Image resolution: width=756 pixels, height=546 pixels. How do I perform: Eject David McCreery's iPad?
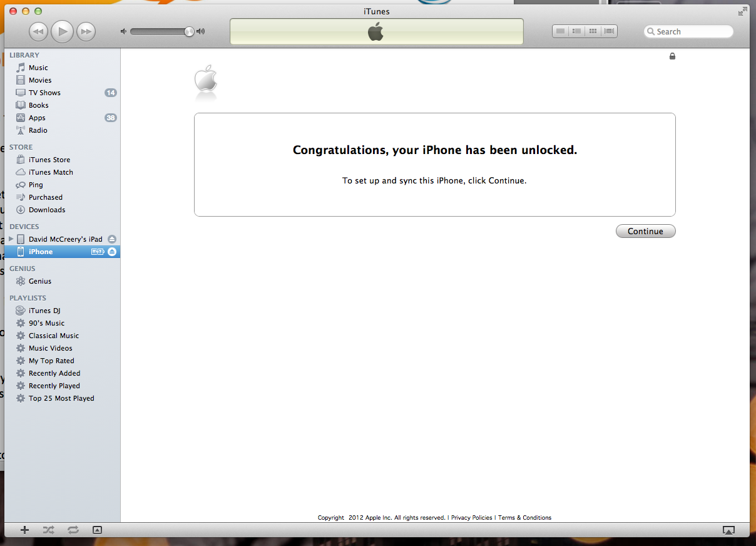[112, 239]
